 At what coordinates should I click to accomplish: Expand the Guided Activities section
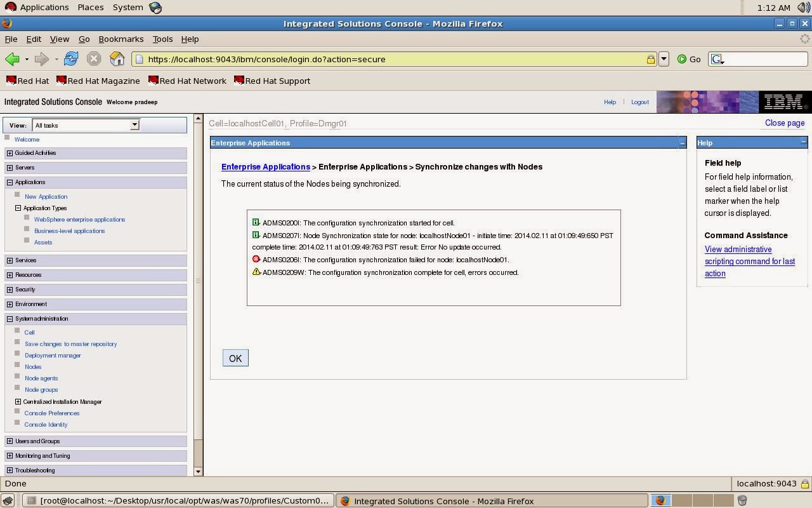pos(10,152)
